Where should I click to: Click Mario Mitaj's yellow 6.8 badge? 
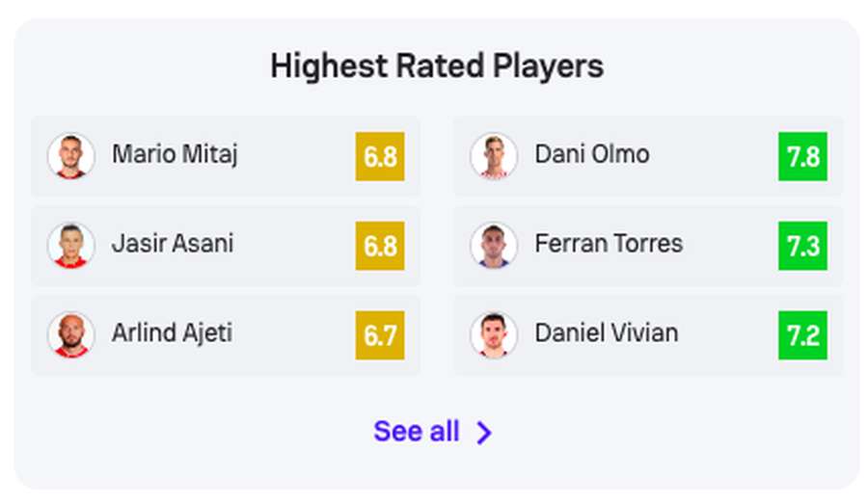tap(380, 156)
